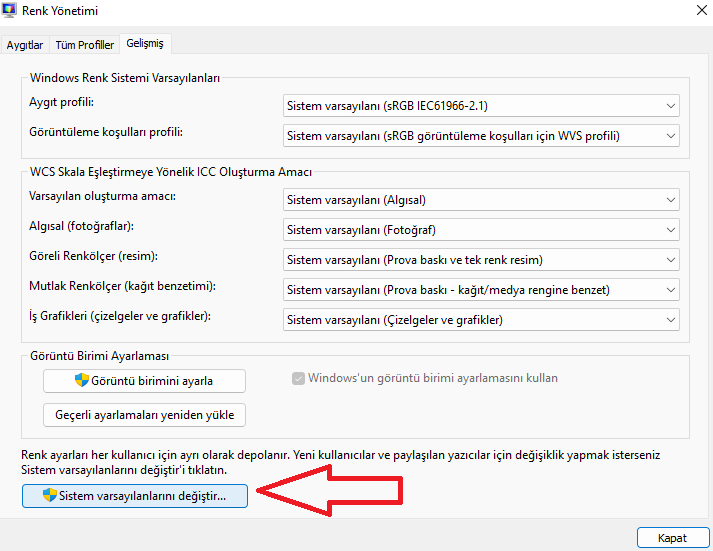Close the Renk Yönetimi window
Screen dimensions: 713x551
[x=702, y=10]
